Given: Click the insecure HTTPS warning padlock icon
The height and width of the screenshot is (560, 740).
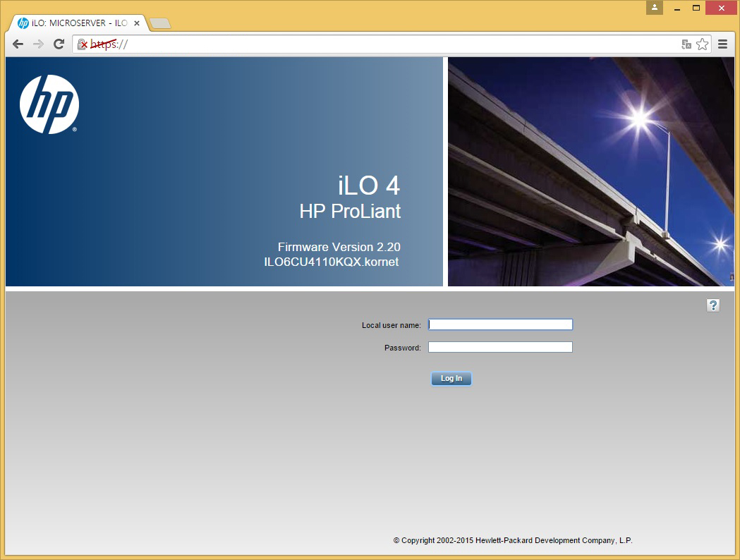Looking at the screenshot, I should (83, 44).
